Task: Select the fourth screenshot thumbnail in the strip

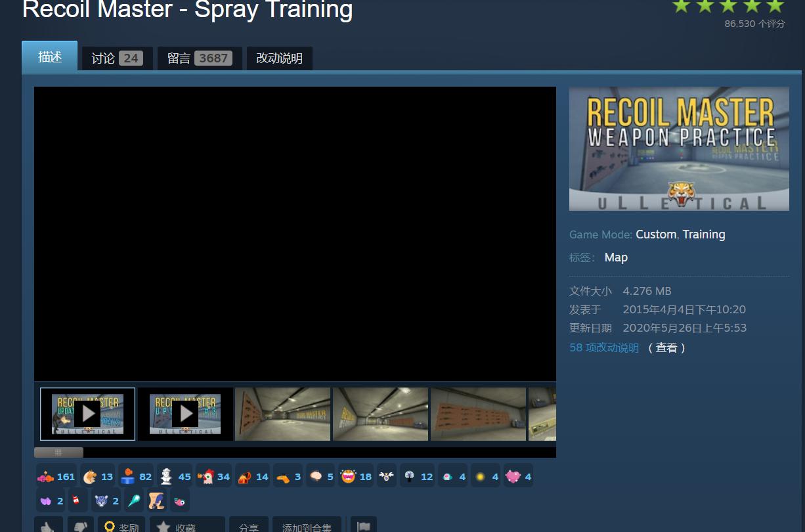Action: (x=381, y=414)
